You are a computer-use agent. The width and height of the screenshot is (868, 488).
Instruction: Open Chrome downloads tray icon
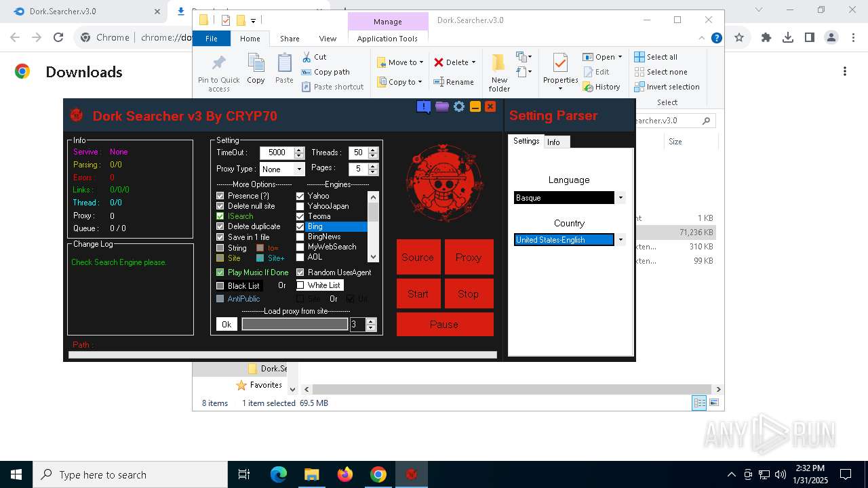788,37
